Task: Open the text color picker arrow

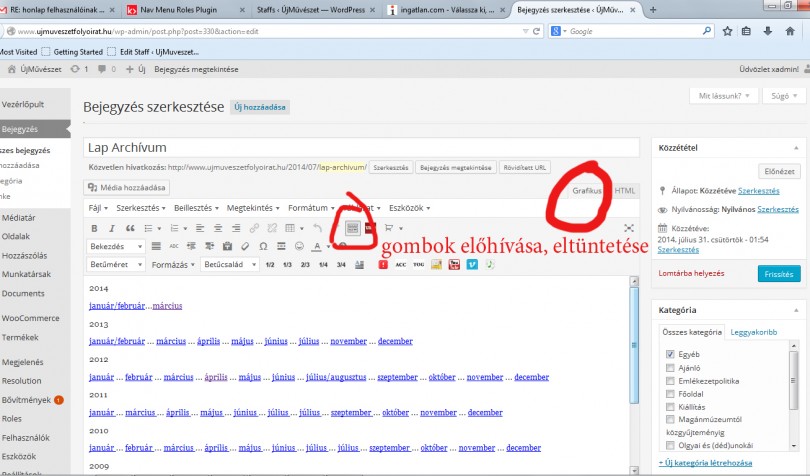Action: coord(329,246)
